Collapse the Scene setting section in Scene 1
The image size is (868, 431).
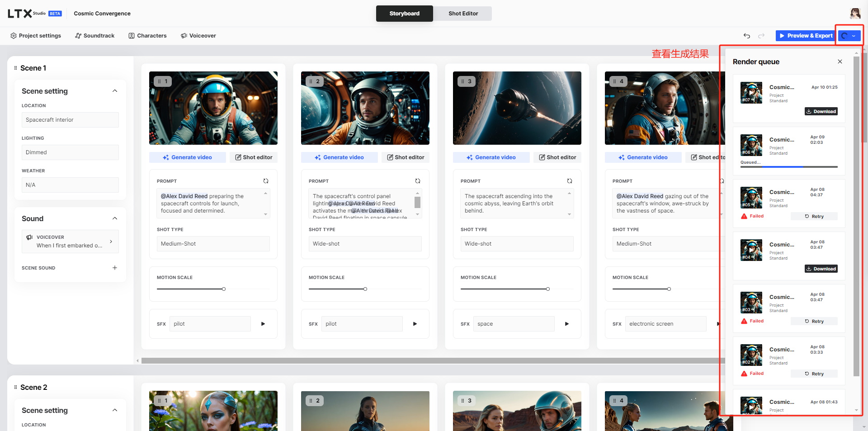point(115,91)
